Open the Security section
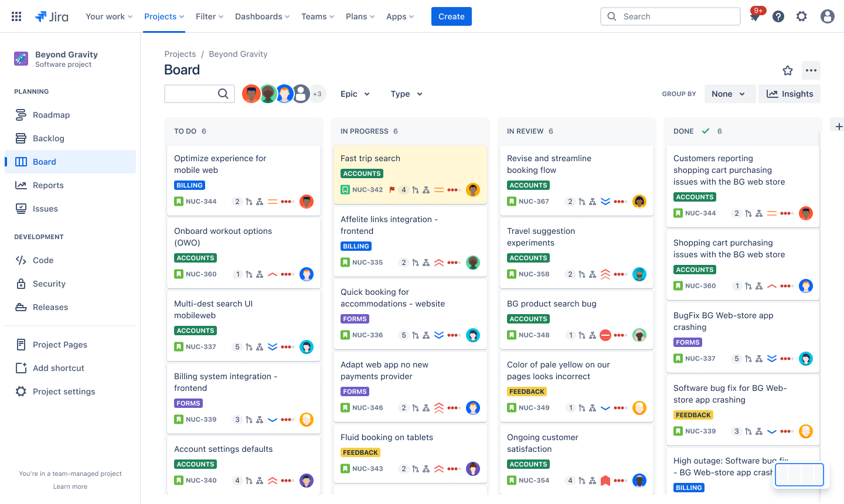This screenshot has height=504, width=844. 48,284
